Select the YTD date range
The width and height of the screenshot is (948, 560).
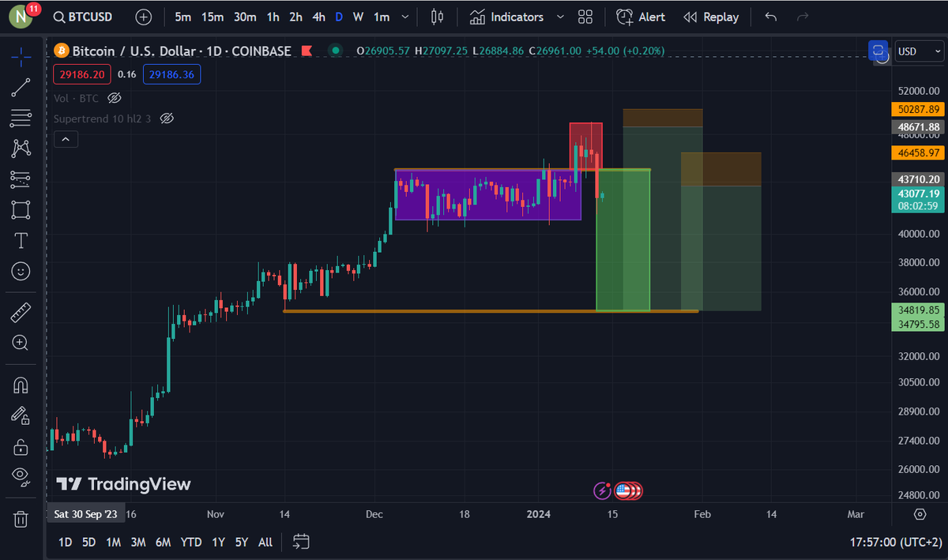[x=190, y=542]
